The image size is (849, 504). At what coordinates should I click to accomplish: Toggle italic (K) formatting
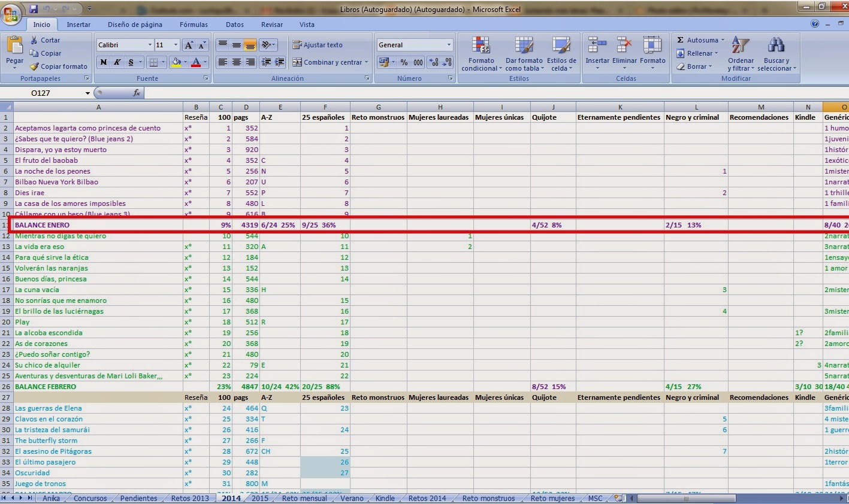pos(117,62)
